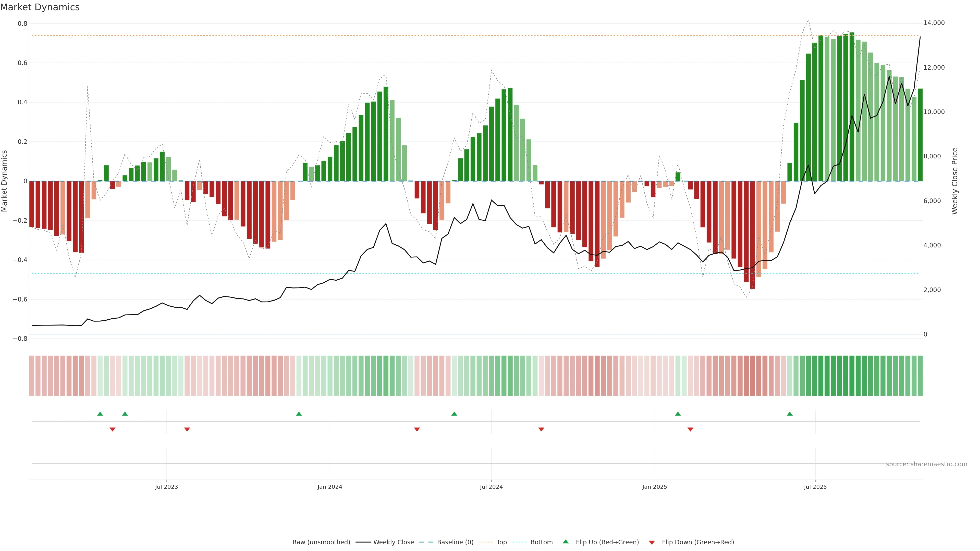The image size is (980, 551).
Task: Click the Weekly Close Price axis title
Action: coord(954,181)
